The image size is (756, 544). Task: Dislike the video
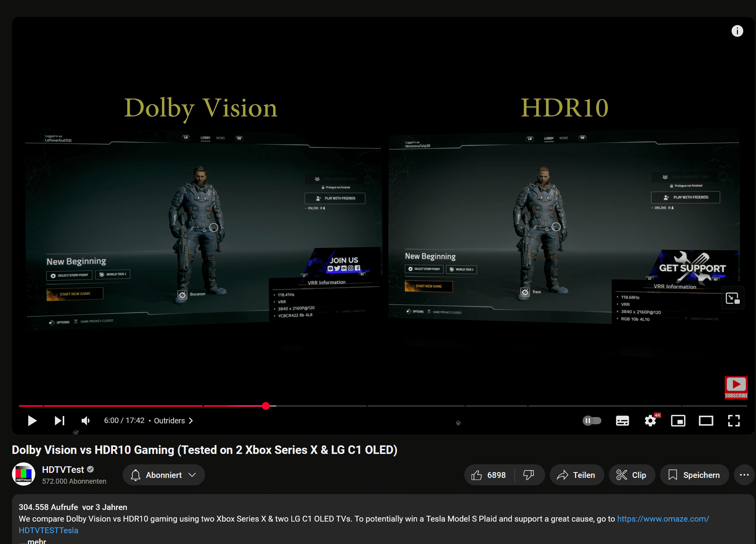(529, 475)
